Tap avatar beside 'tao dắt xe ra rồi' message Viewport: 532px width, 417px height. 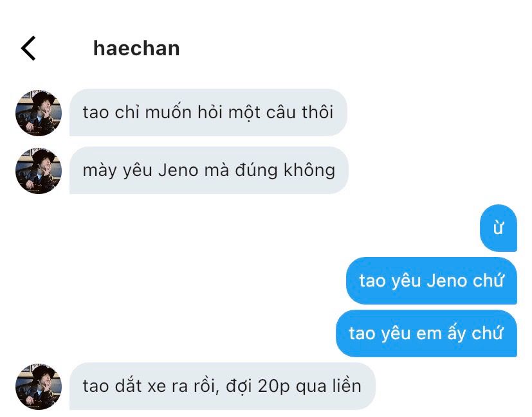pos(39,387)
